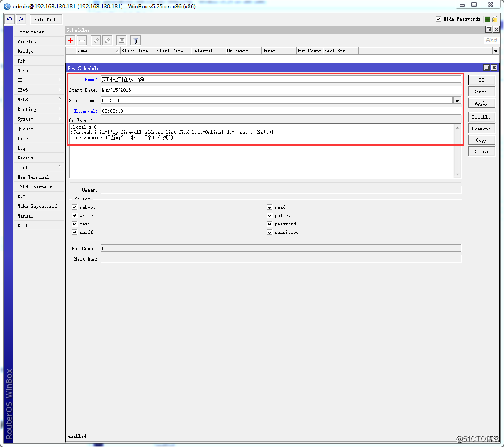Click into the Interval input field

(x=281, y=111)
